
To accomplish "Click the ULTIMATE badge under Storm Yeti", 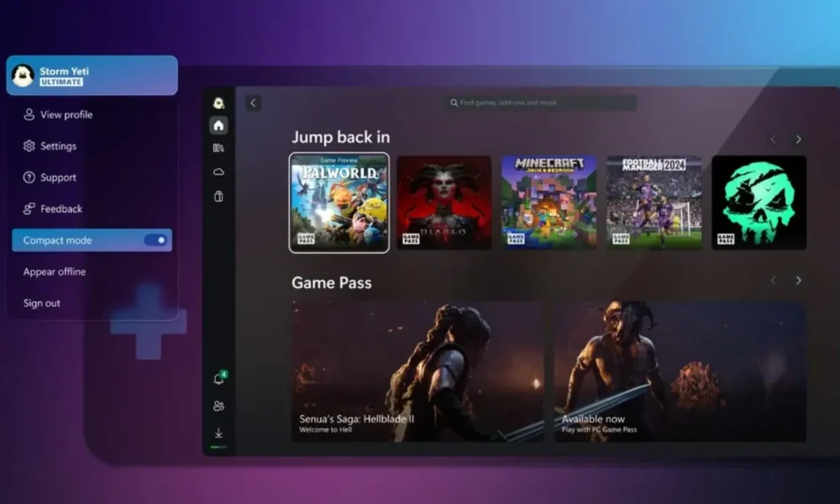I will (x=61, y=82).
